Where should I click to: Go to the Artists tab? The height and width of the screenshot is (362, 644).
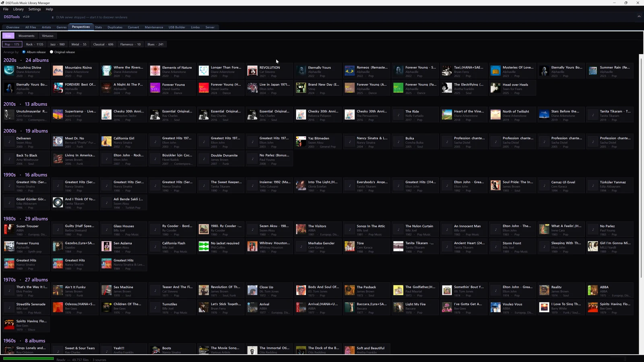(x=46, y=27)
